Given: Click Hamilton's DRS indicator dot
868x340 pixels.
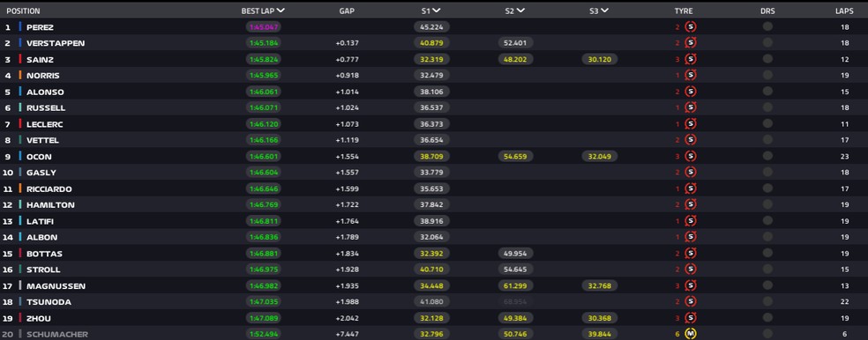Looking at the screenshot, I should [x=767, y=204].
